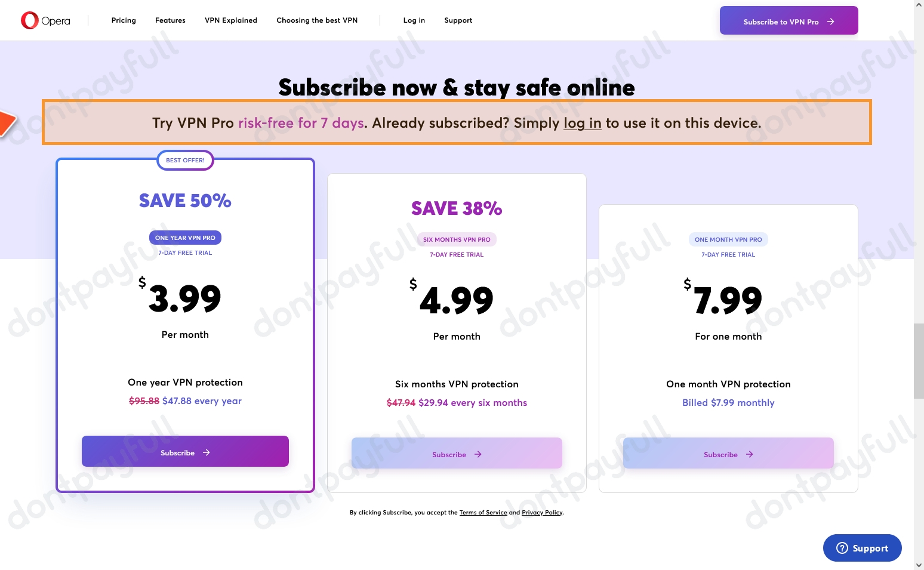Click the BEST OFFER! badge
The image size is (924, 570).
click(x=185, y=160)
